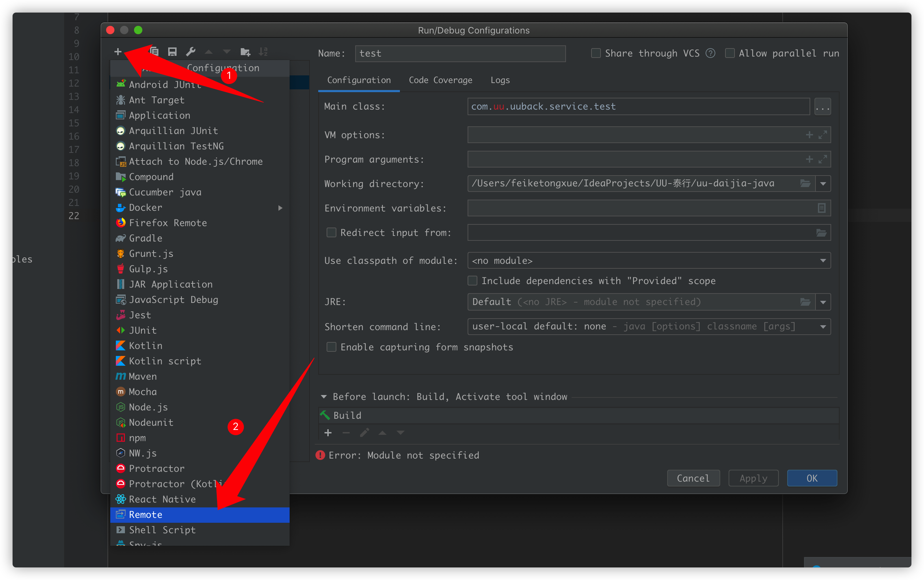This screenshot has width=924, height=580.
Task: Click the help icon beside Share through VCS
Action: tap(710, 53)
